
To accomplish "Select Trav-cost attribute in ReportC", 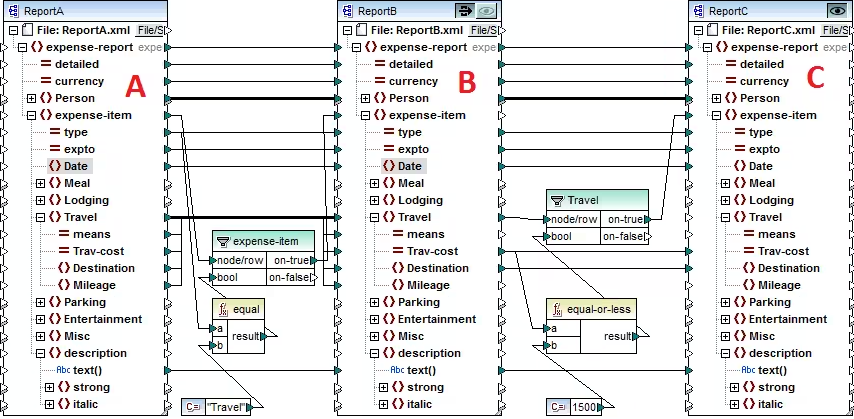I will (x=783, y=251).
